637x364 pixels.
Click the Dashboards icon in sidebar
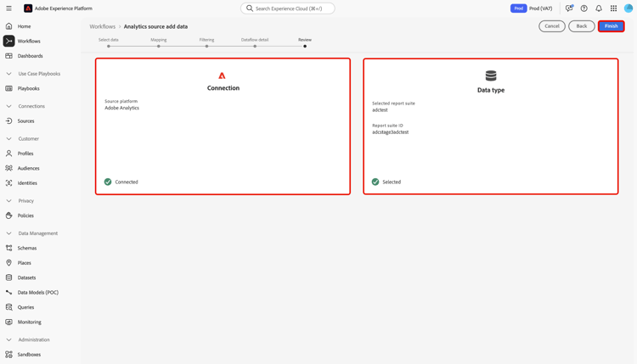[9, 56]
